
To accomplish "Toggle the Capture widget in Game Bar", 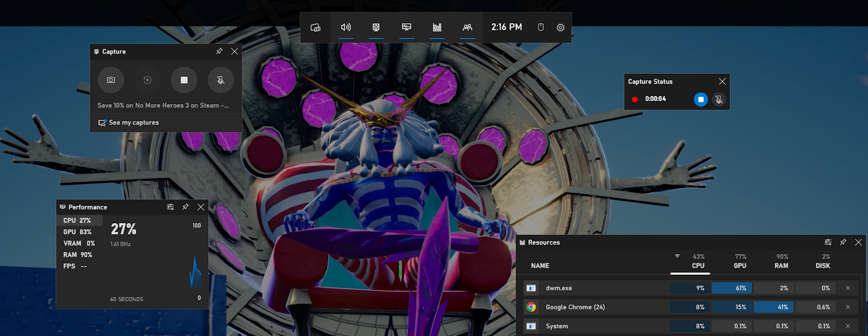I will coord(376,28).
